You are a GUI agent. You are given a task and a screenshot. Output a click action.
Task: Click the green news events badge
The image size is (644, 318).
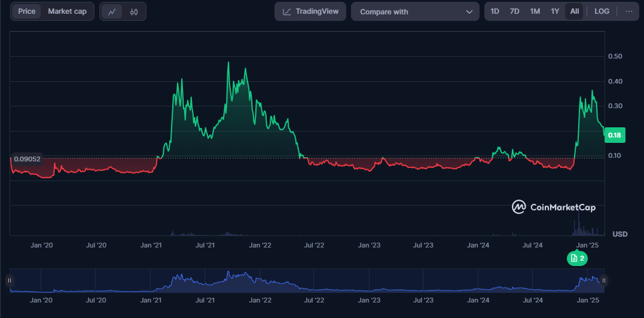(578, 258)
